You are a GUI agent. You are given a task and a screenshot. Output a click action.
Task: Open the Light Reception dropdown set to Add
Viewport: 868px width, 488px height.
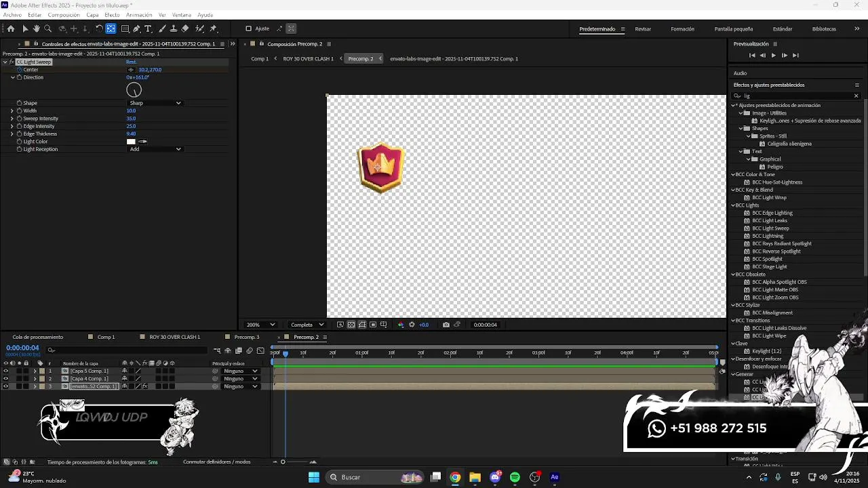click(x=155, y=149)
